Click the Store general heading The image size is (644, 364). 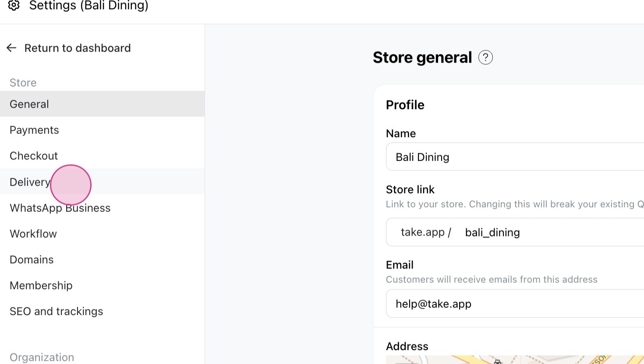click(422, 57)
